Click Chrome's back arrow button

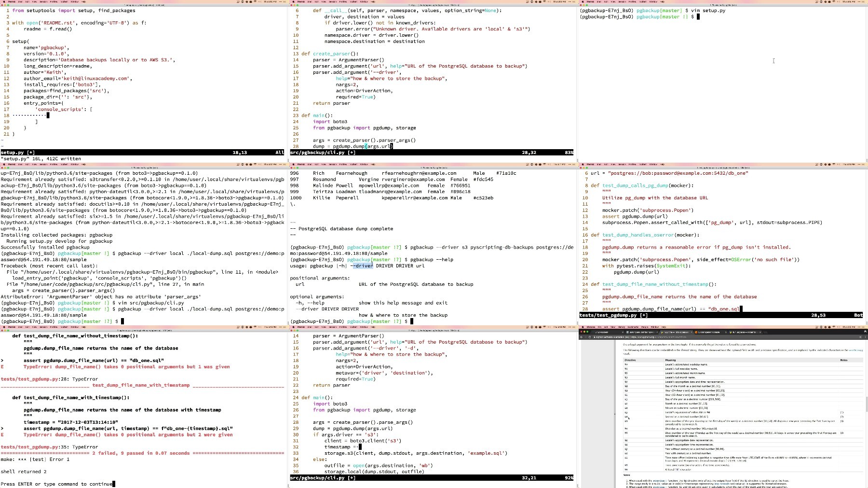(581, 337)
